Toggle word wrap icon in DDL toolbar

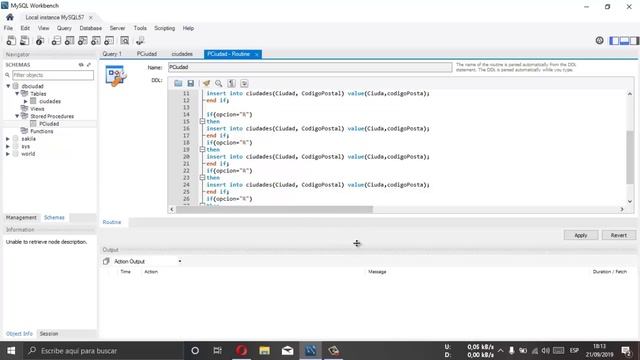coord(244,83)
